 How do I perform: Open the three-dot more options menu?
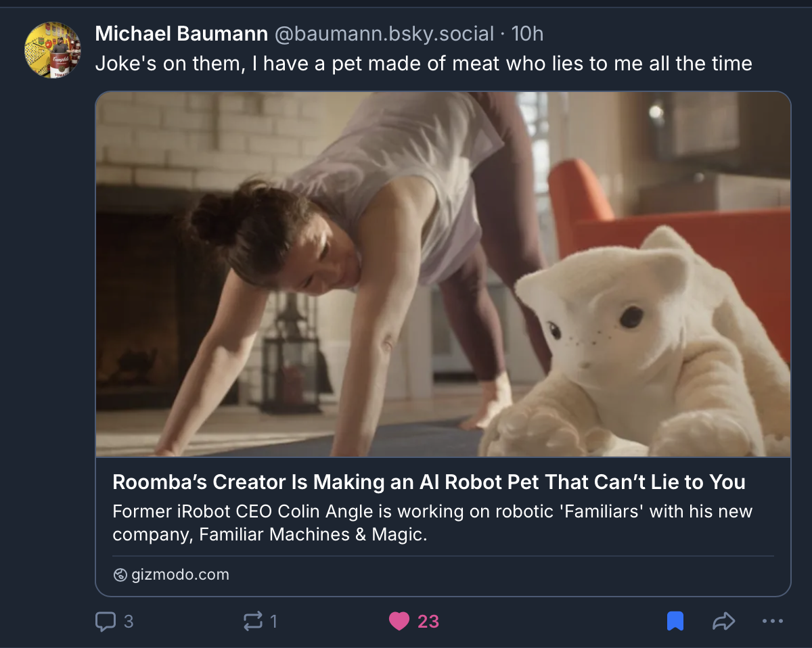(773, 621)
